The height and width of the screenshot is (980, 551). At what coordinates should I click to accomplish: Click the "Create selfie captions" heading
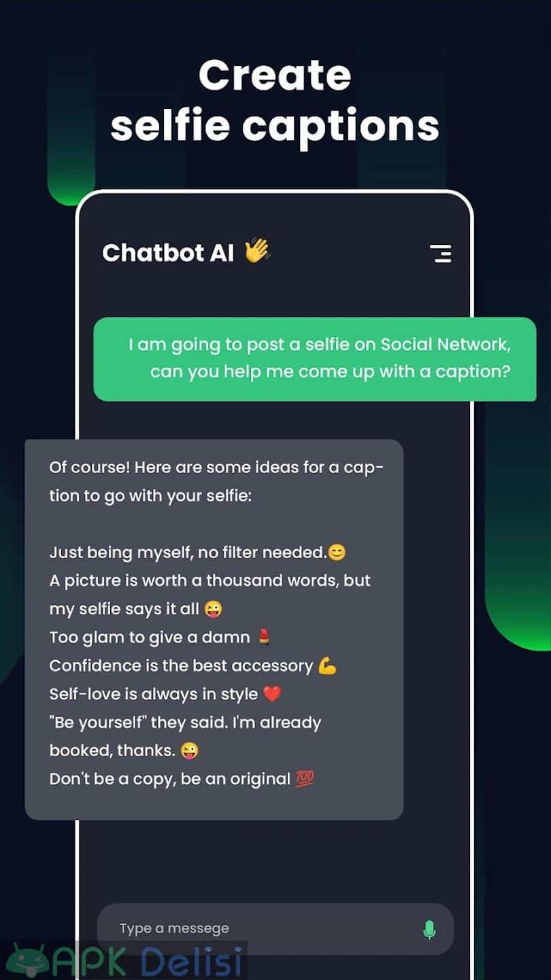tap(275, 100)
